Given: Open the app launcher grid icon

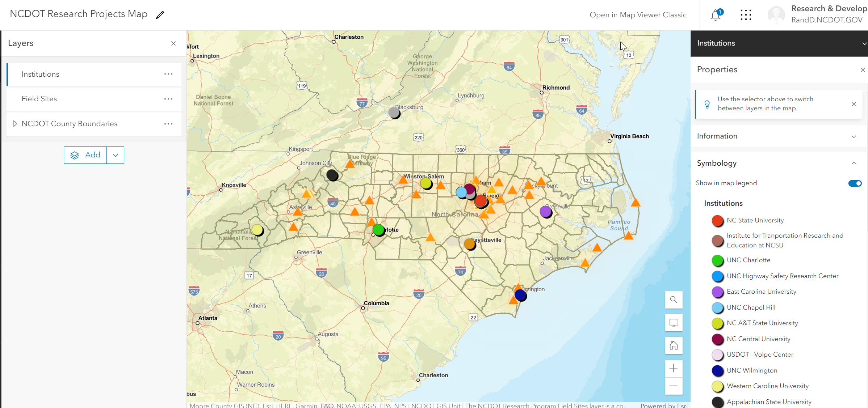Looking at the screenshot, I should [746, 15].
